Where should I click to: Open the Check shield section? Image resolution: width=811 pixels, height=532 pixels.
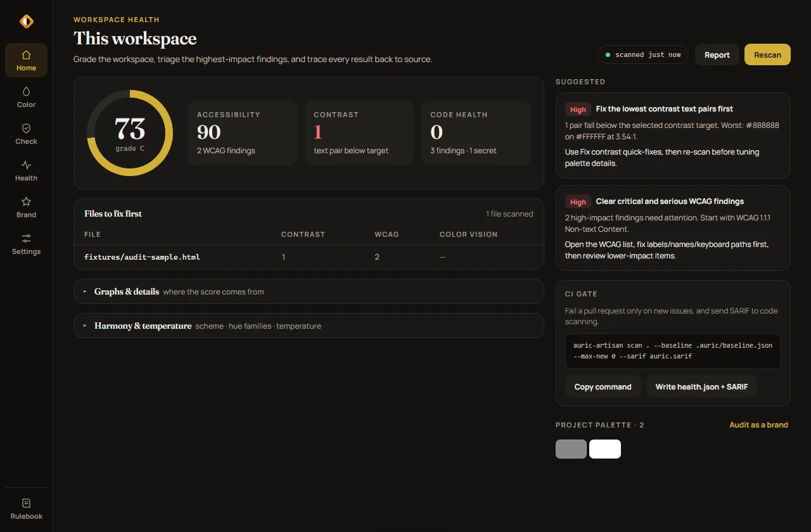26,134
